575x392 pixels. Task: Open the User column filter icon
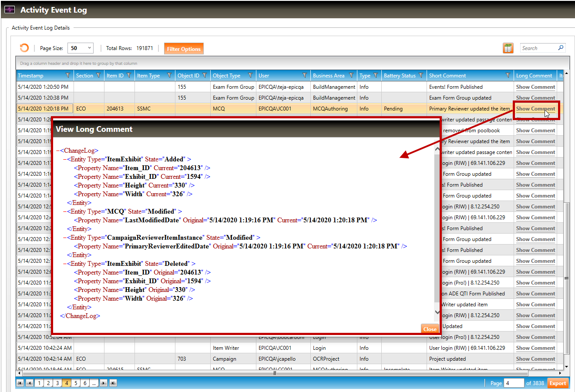coord(305,76)
